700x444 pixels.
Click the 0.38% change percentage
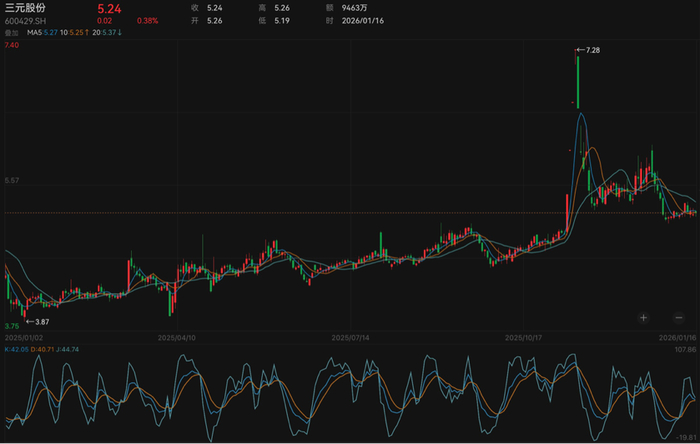147,20
